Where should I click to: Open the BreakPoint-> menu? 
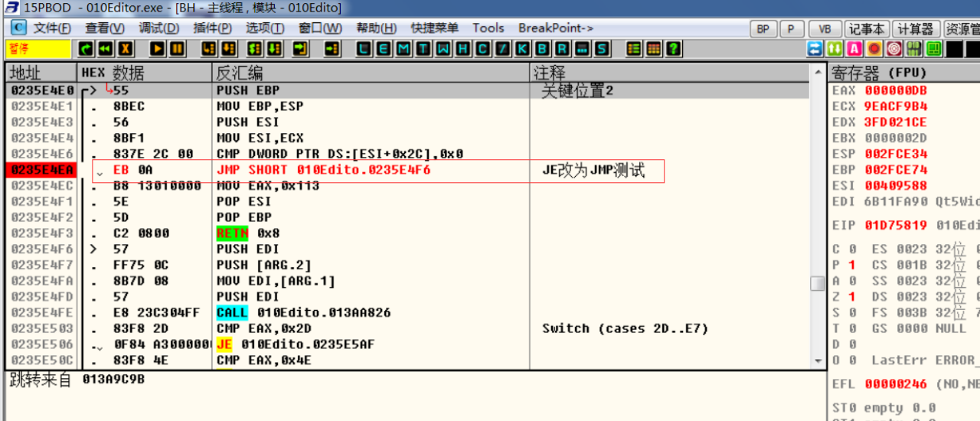555,28
